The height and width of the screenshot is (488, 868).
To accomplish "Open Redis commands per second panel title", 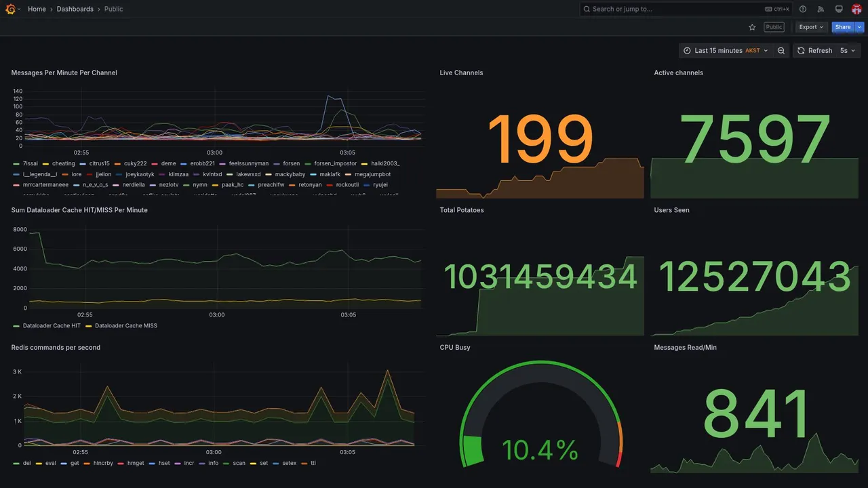I will pos(56,348).
